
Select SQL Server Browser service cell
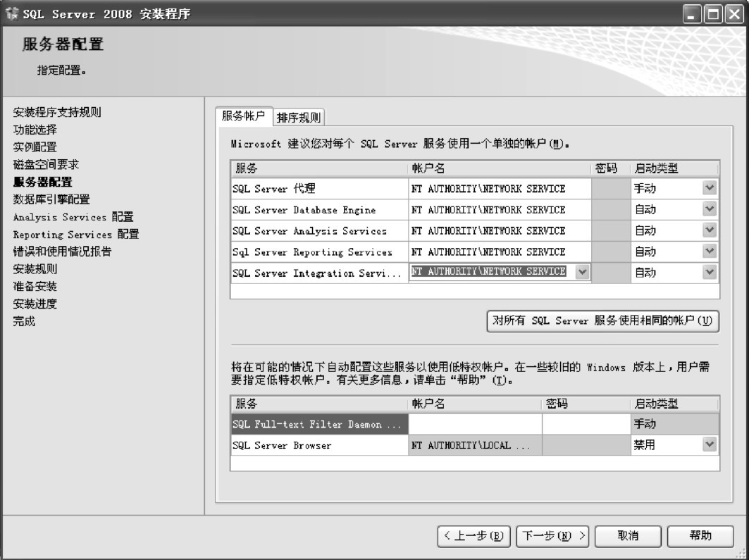click(320, 445)
